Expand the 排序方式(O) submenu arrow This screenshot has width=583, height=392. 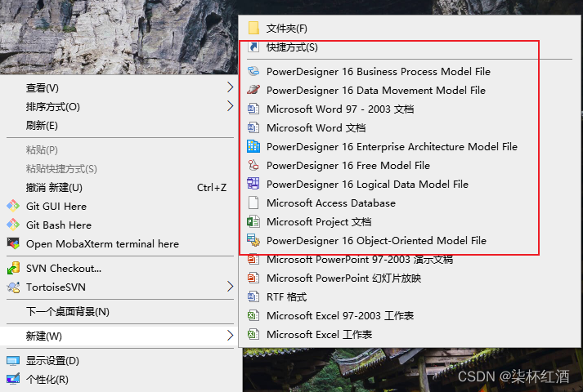point(230,106)
